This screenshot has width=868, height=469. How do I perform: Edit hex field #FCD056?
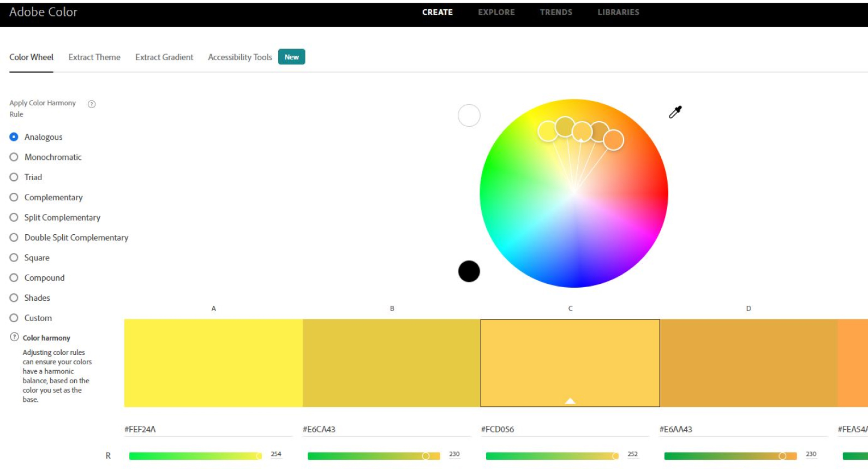565,429
